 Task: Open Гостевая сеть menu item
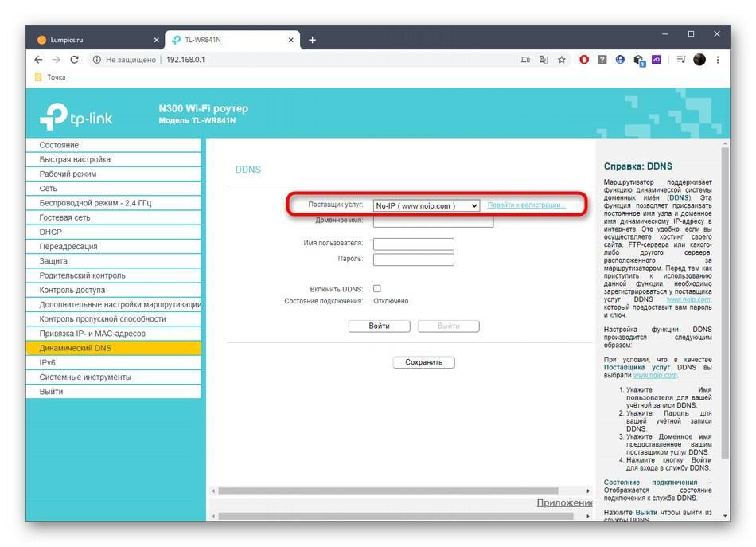pos(113,217)
